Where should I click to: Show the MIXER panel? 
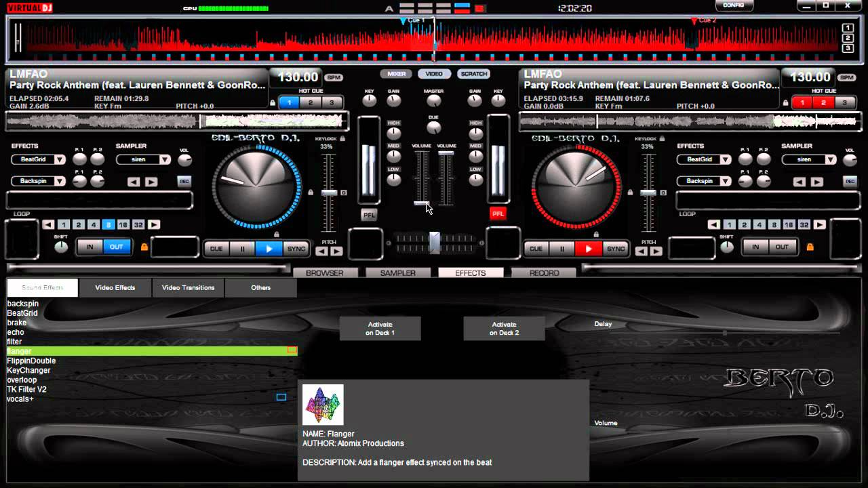tap(397, 74)
